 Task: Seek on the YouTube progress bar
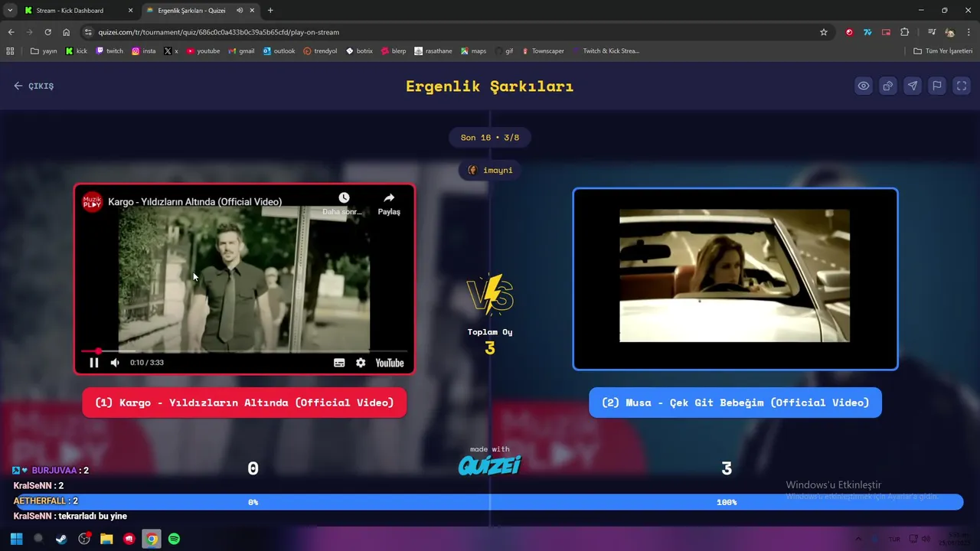click(x=244, y=351)
